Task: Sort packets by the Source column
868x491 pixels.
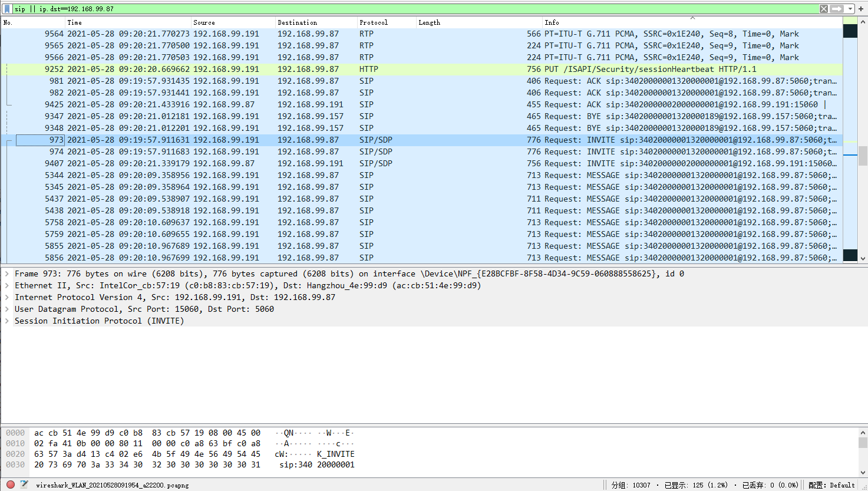Action: coord(233,22)
